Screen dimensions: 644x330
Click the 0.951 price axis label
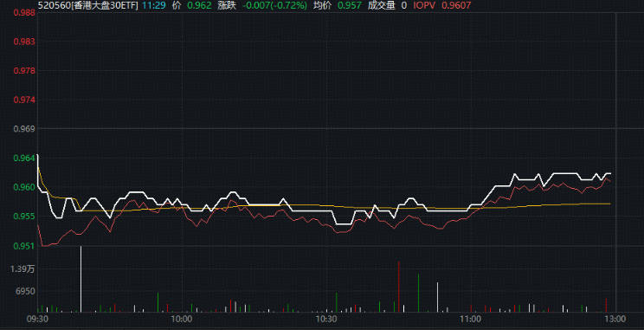tap(24, 246)
